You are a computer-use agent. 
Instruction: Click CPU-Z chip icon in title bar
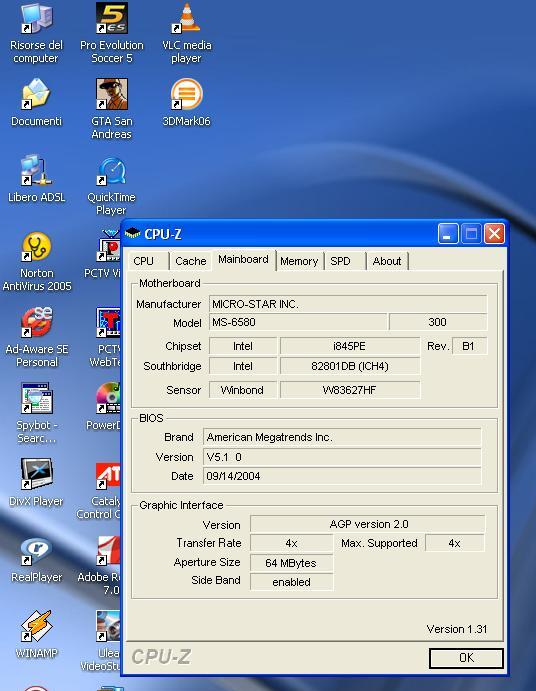click(x=132, y=234)
